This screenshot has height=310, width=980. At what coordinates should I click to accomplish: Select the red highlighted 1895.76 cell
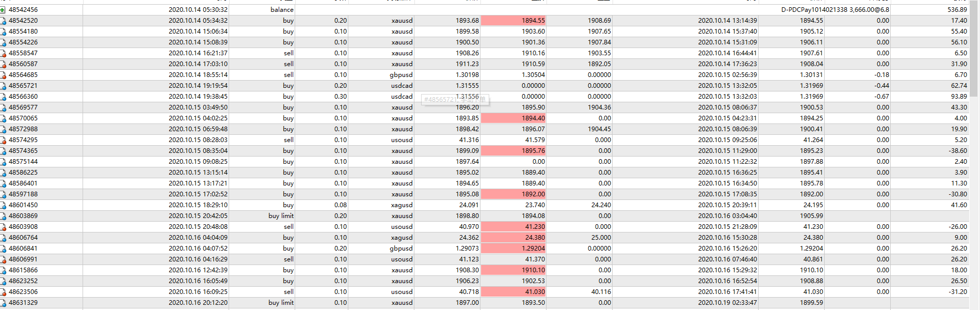(x=513, y=151)
